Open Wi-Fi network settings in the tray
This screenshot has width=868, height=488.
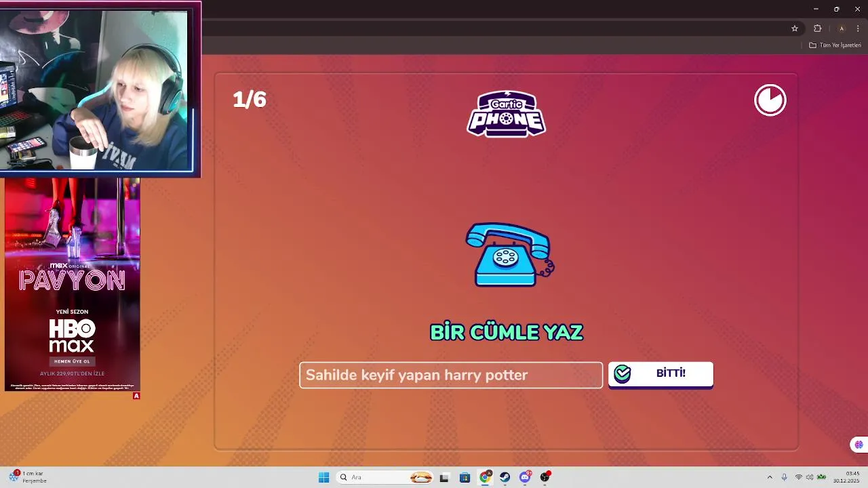click(799, 477)
